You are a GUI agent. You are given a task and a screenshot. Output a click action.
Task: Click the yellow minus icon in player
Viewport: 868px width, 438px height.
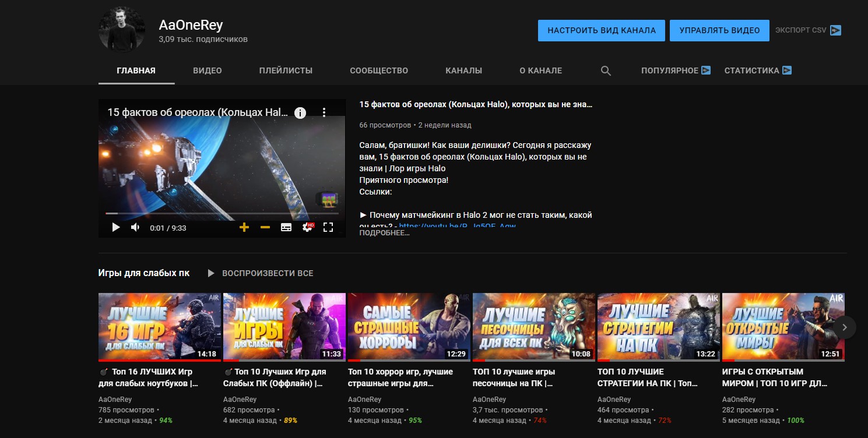(x=265, y=227)
